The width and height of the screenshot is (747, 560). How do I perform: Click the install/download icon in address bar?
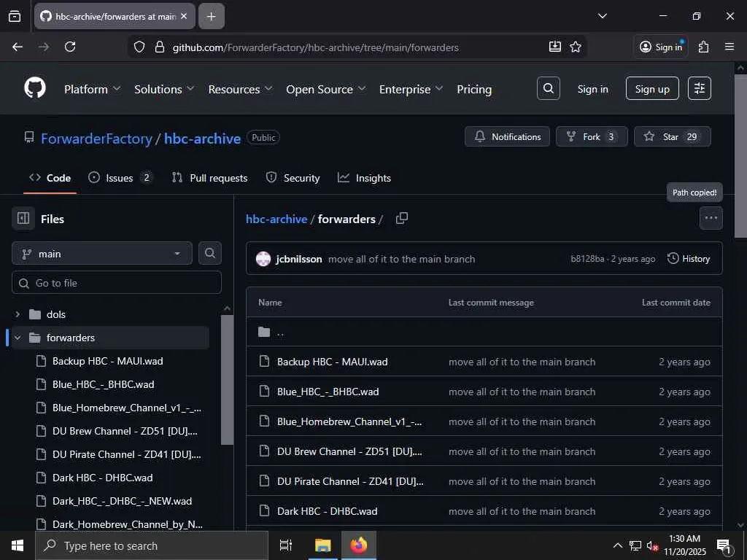click(x=554, y=47)
